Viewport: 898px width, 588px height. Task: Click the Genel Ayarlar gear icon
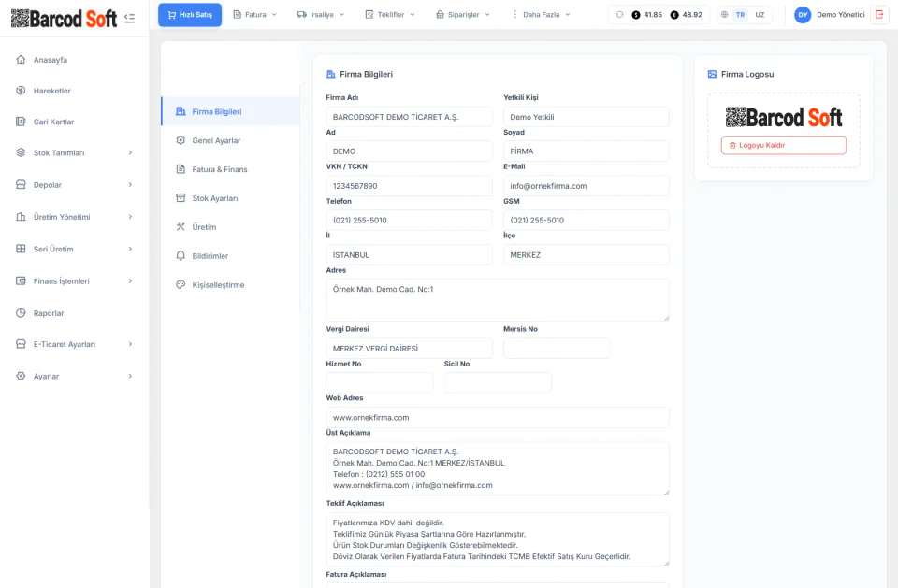(181, 140)
